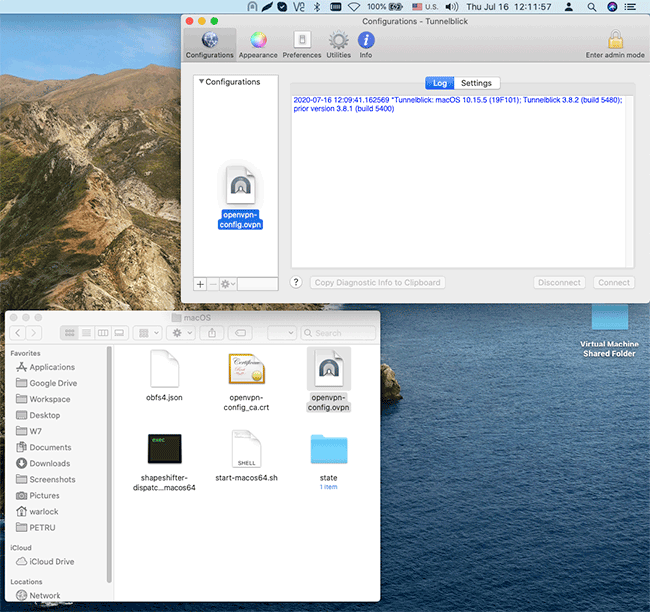Add a configuration with the plus button
The image size is (650, 612).
coord(200,284)
